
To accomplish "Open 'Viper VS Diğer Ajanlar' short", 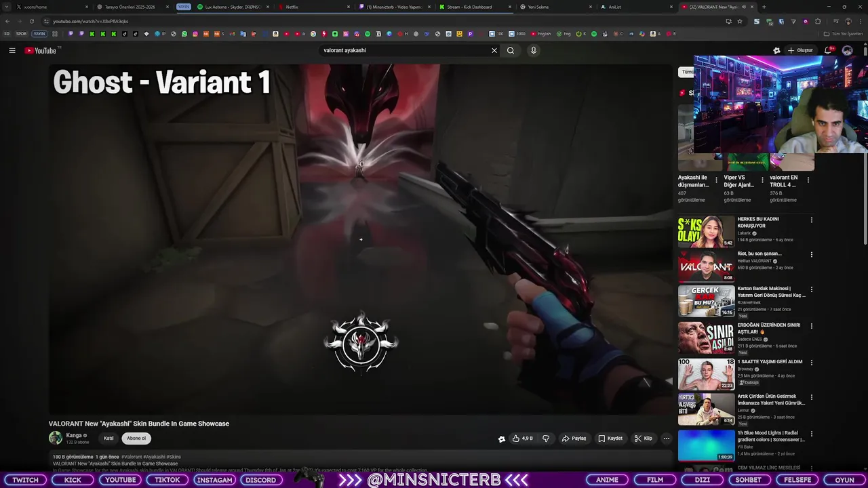I will (x=739, y=181).
